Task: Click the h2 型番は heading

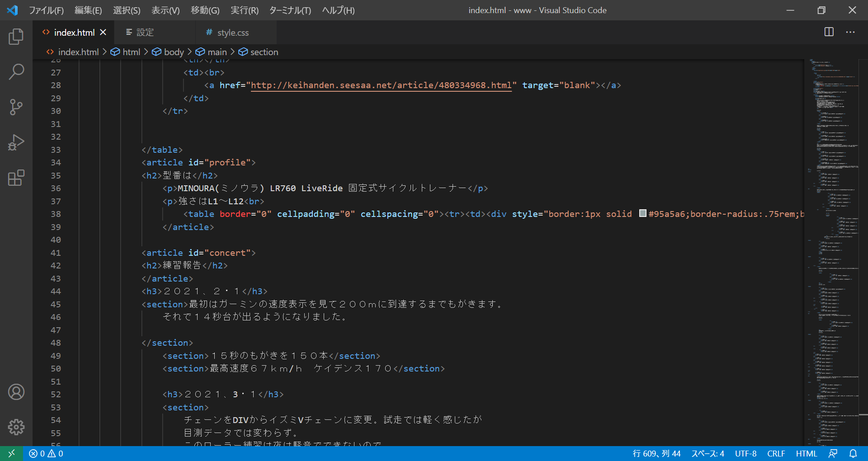Action: pos(179,175)
